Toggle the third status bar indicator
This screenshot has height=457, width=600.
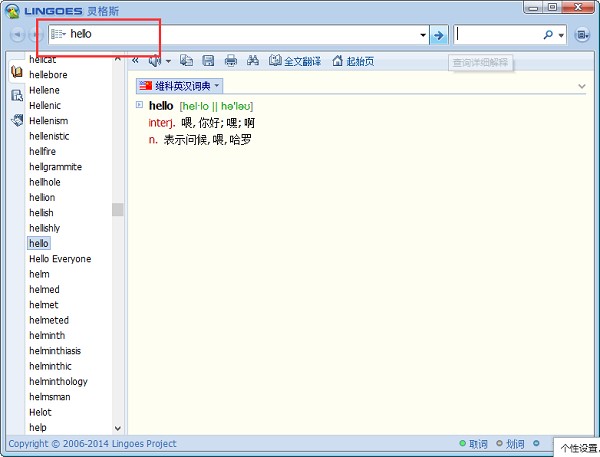coord(536,443)
